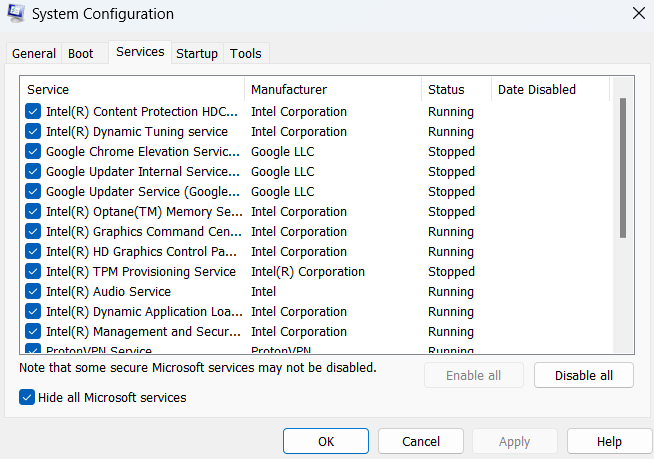Viewport: 654px width, 459px height.
Task: Open the General tab
Action: click(x=34, y=53)
